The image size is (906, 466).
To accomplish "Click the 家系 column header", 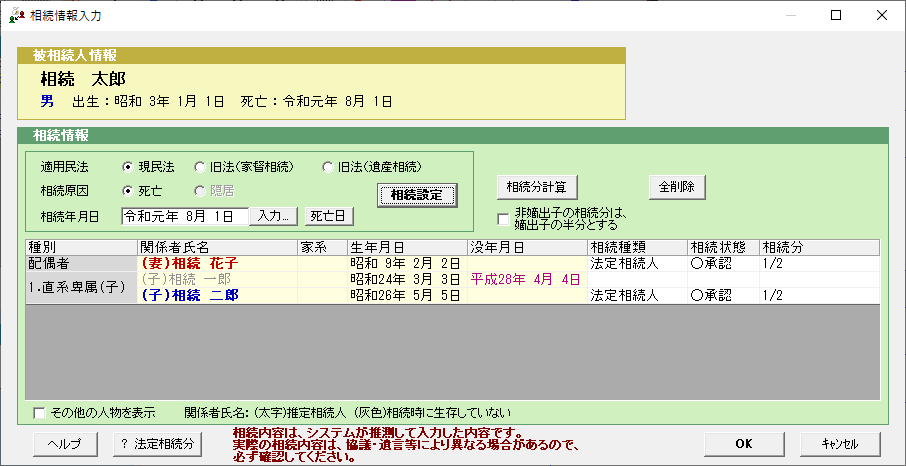I will pyautogui.click(x=322, y=247).
